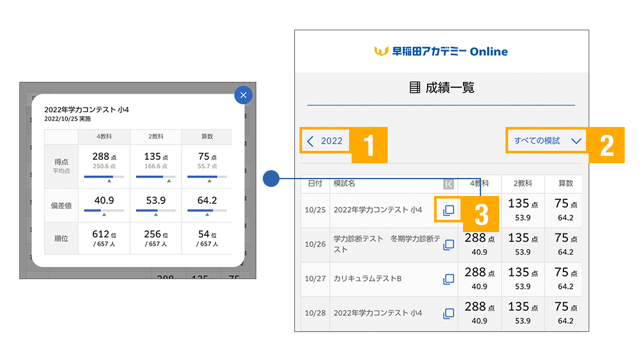Go back to previous year from 2022
Viewport: 644px width, 361px height.
(x=310, y=141)
